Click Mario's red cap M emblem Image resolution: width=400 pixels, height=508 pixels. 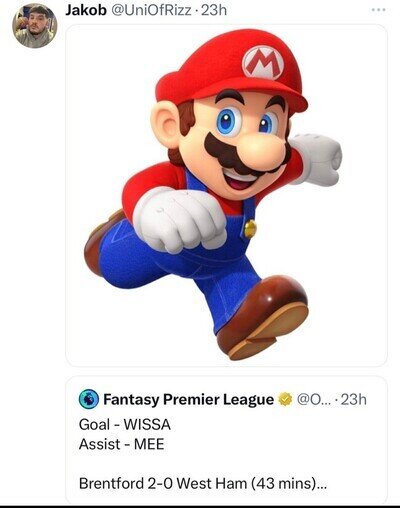[263, 63]
